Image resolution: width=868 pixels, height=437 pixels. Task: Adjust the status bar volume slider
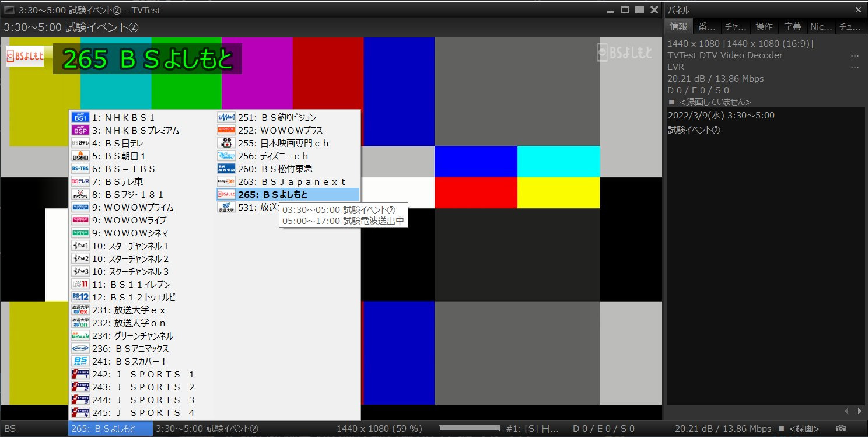tap(468, 429)
